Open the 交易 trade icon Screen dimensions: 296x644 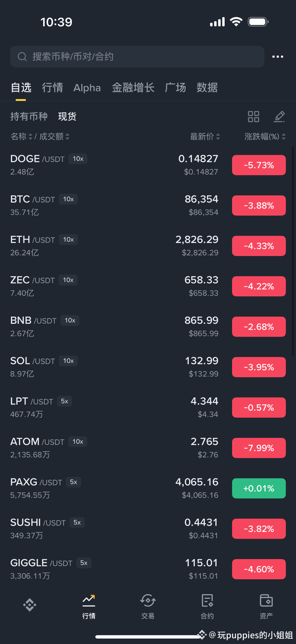click(x=148, y=600)
